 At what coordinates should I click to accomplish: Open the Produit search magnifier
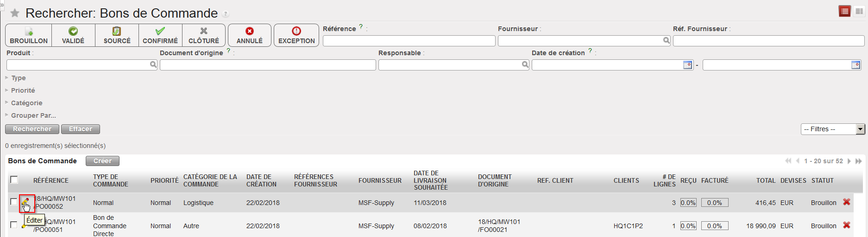point(153,65)
